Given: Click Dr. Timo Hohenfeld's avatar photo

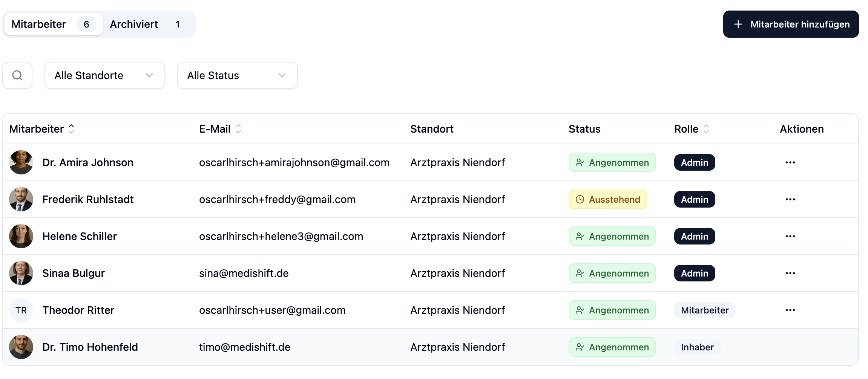Looking at the screenshot, I should [21, 347].
